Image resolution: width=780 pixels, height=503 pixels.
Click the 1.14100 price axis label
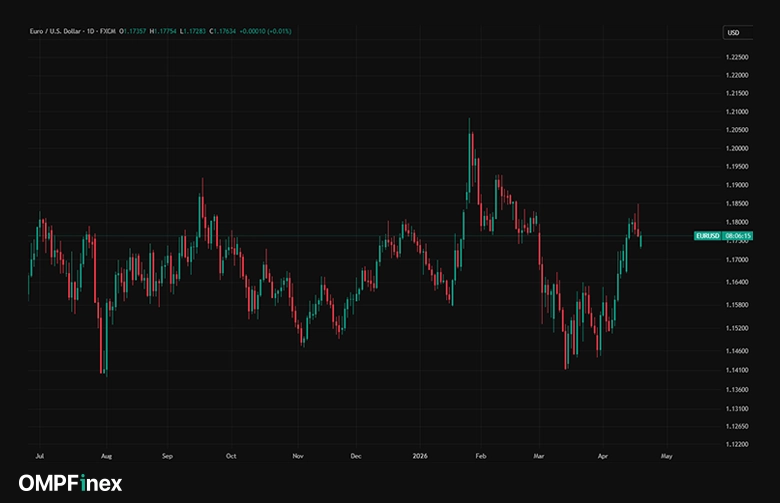[738, 370]
